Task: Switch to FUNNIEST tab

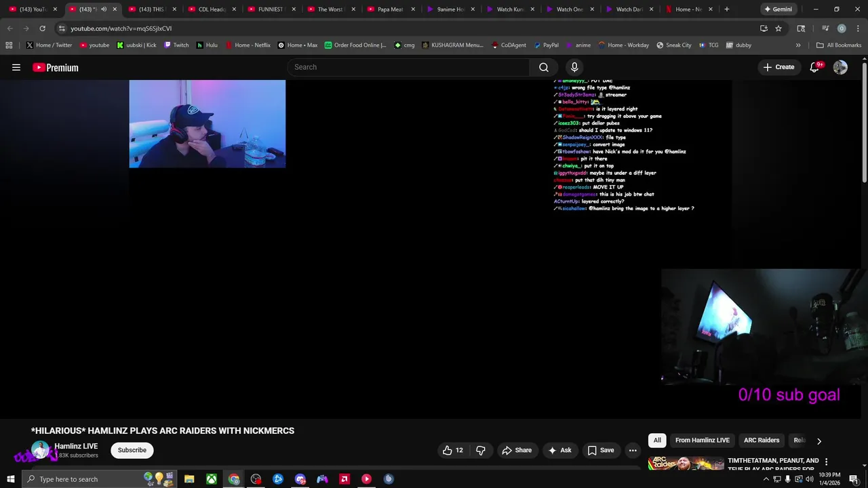Action: (272, 9)
